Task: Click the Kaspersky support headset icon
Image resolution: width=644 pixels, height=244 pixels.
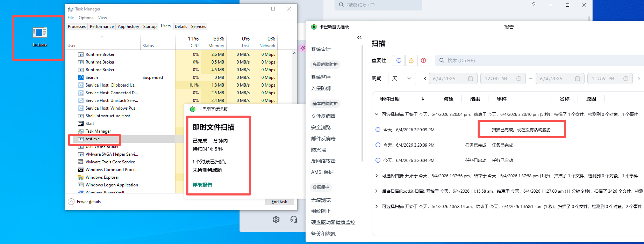Action: click(294, 220)
